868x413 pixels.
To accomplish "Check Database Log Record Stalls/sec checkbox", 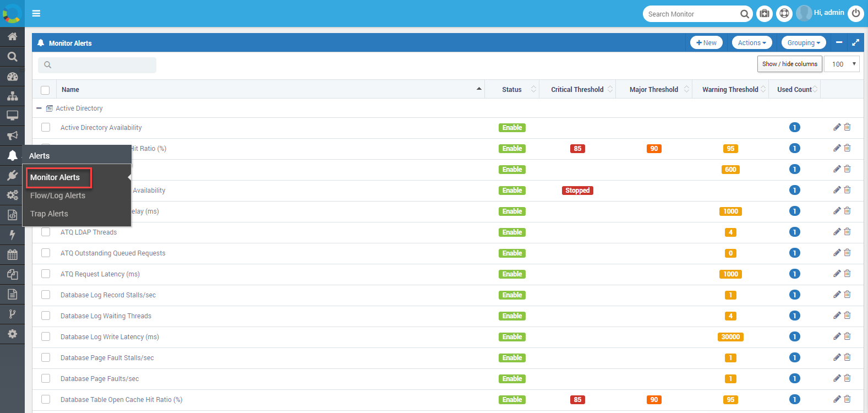I will pos(46,295).
